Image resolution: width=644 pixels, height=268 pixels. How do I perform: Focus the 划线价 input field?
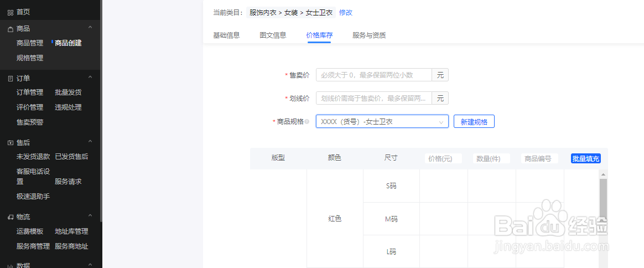374,98
